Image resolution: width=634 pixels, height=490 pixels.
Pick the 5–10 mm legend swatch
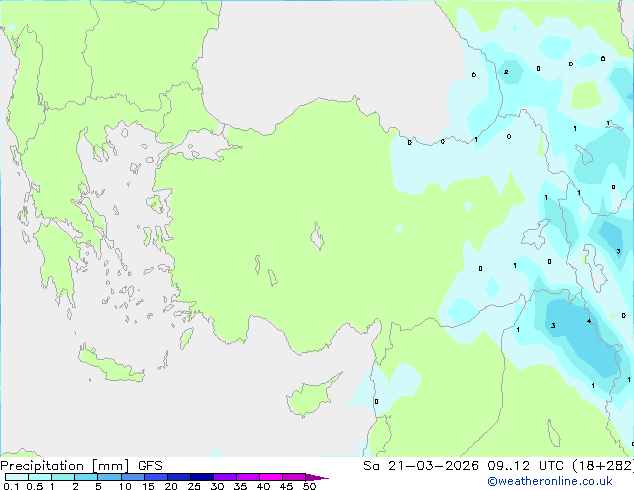(x=109, y=477)
